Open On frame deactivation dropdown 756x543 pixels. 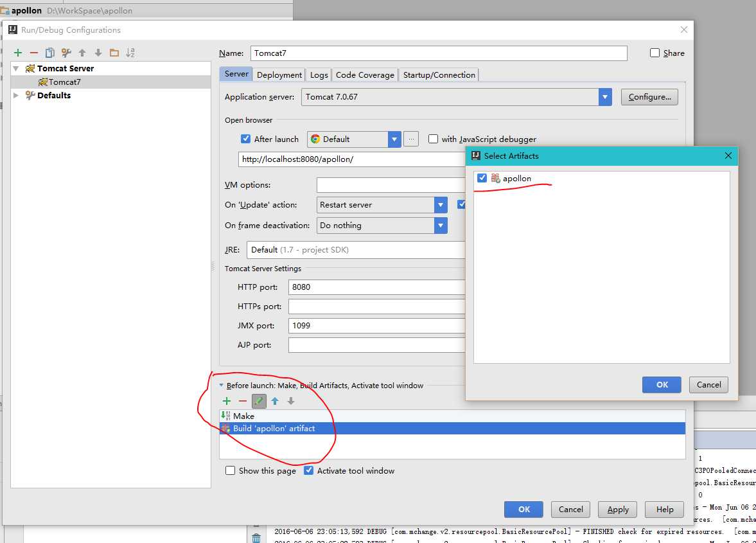pyautogui.click(x=440, y=225)
